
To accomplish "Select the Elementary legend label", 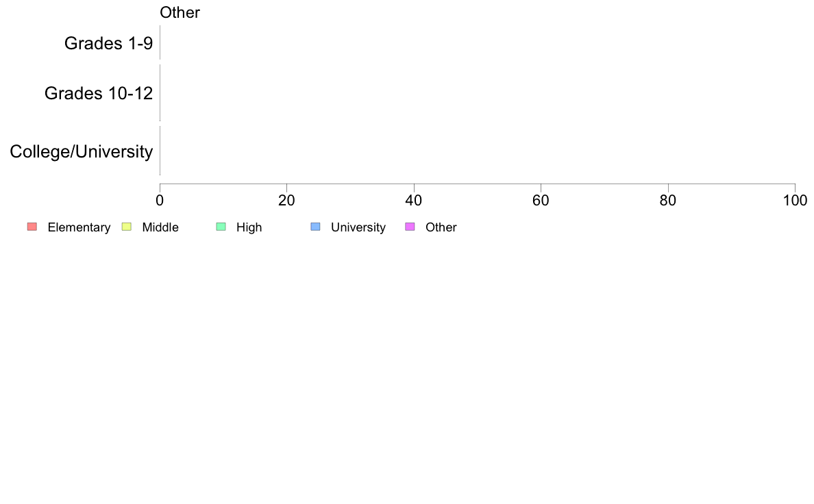I will (x=79, y=227).
